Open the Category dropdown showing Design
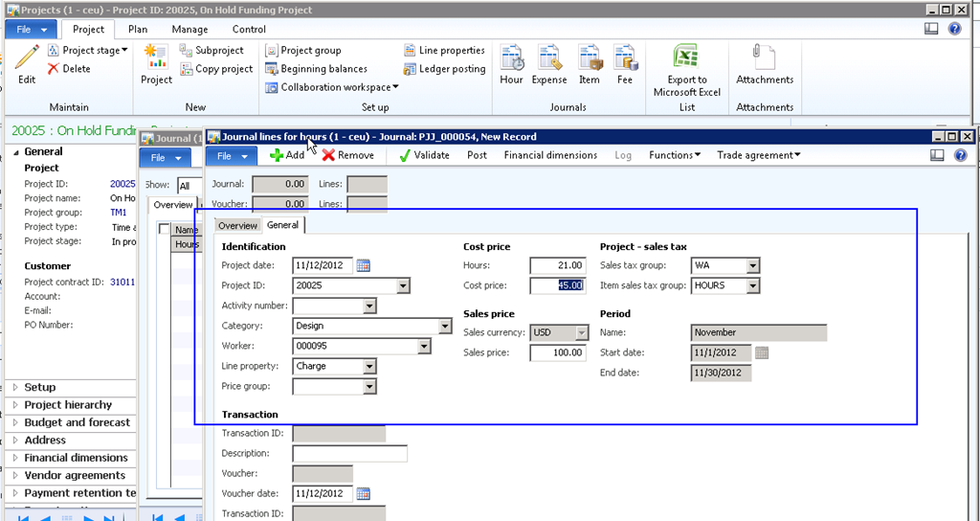 [444, 326]
